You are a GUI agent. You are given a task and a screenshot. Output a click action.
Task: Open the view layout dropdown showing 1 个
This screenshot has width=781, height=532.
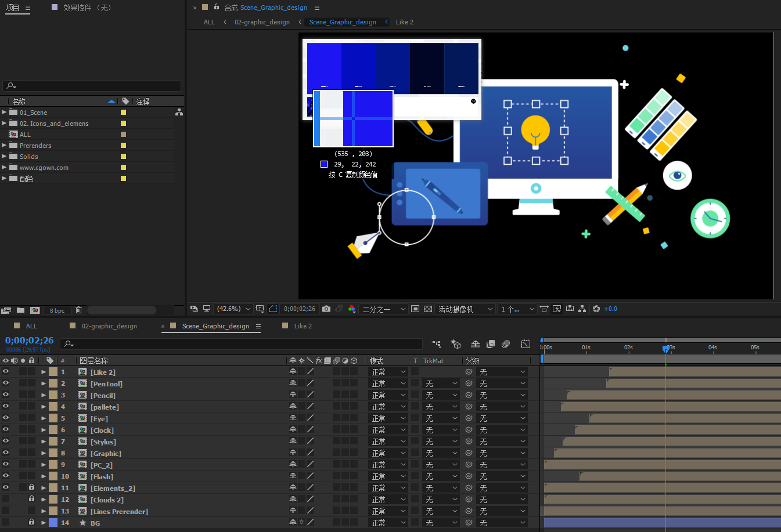click(x=518, y=309)
